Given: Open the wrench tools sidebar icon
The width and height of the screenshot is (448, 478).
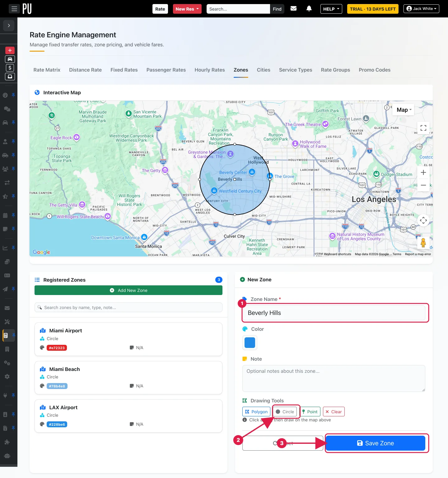Looking at the screenshot, I should [7, 322].
